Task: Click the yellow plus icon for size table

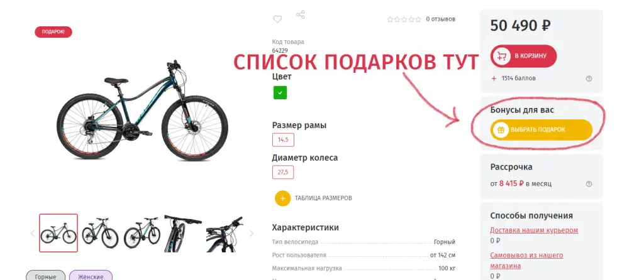Action: (282, 198)
